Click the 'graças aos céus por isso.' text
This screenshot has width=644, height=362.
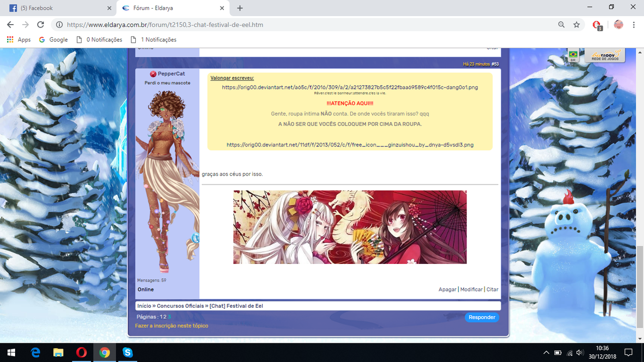(232, 174)
